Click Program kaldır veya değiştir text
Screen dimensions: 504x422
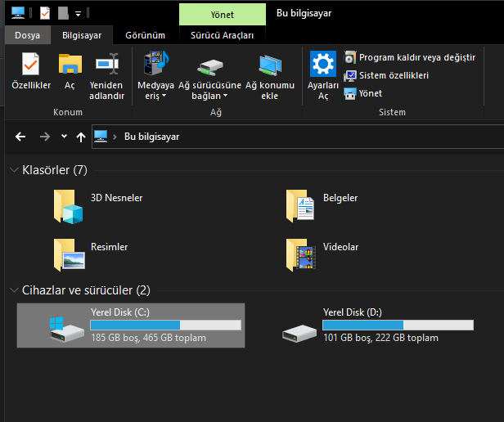[417, 57]
